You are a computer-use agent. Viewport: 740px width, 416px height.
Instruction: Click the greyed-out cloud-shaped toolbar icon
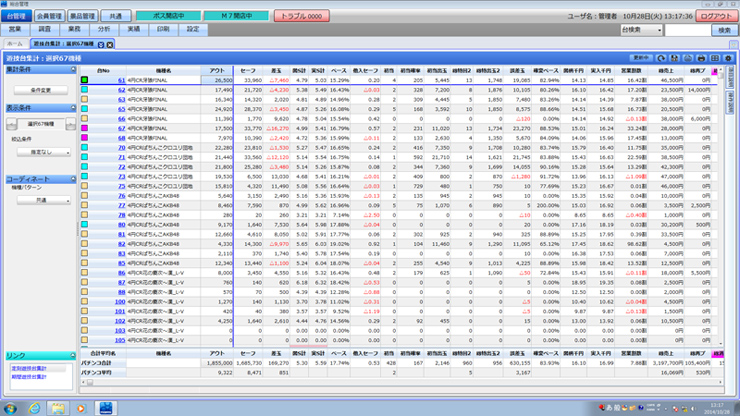tap(688, 58)
